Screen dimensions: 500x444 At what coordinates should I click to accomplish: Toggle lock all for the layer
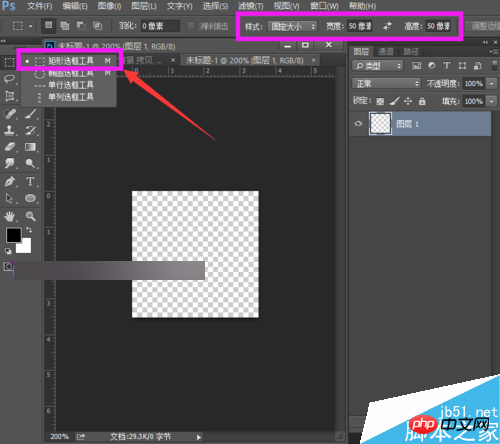click(x=422, y=101)
